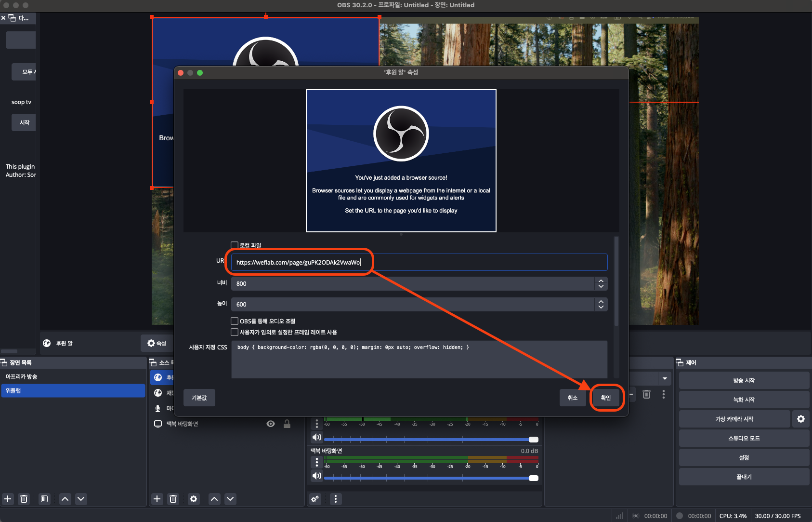Viewport: 812px width, 522px height.
Task: Mute 맥북 바탕화면 audio speaker icon
Action: pyautogui.click(x=316, y=476)
